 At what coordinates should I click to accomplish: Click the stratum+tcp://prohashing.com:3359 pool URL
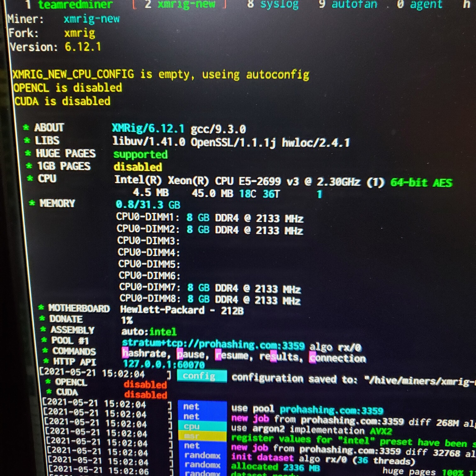point(213,344)
